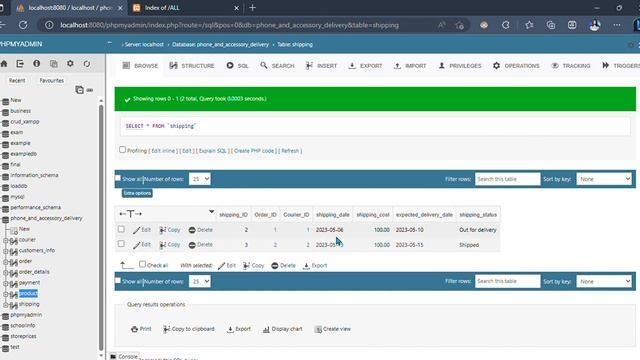Enable the Profiling checkbox

[x=122, y=150]
